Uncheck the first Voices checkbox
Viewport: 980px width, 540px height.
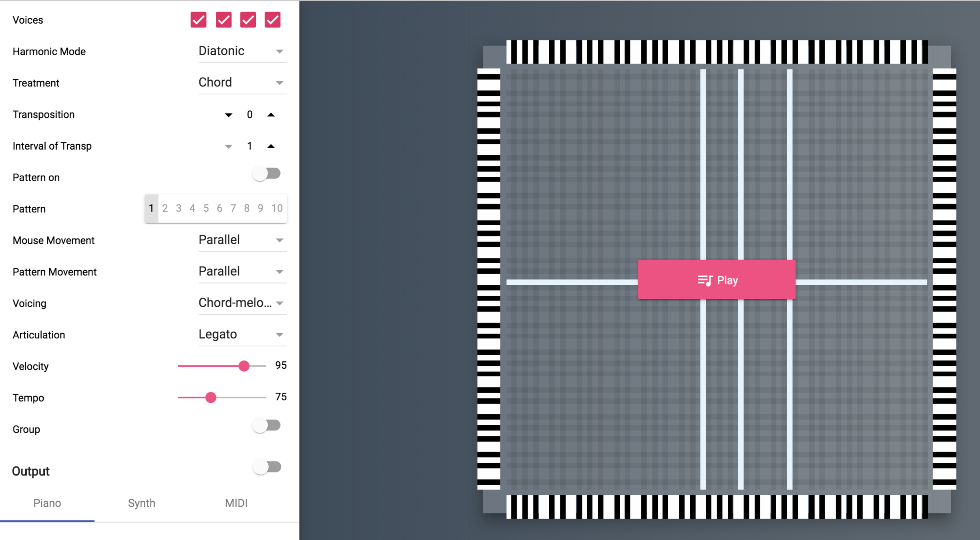coord(199,20)
